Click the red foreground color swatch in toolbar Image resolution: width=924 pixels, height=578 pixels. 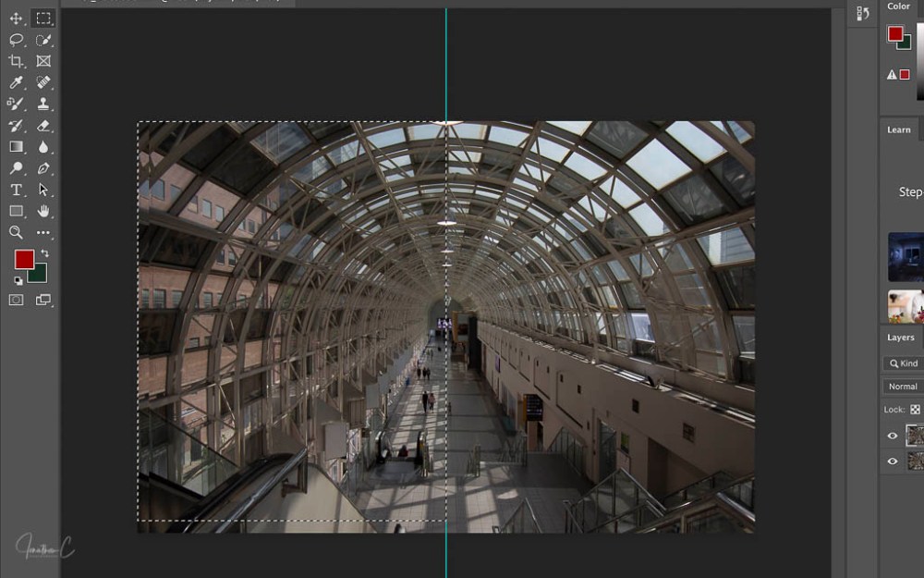pos(23,260)
